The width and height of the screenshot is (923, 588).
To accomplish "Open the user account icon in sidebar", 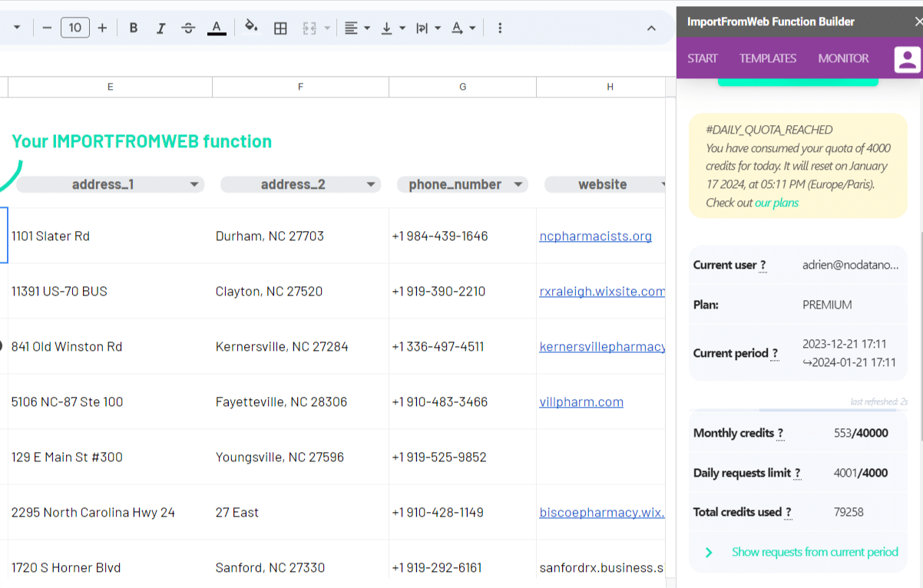I will click(x=907, y=59).
